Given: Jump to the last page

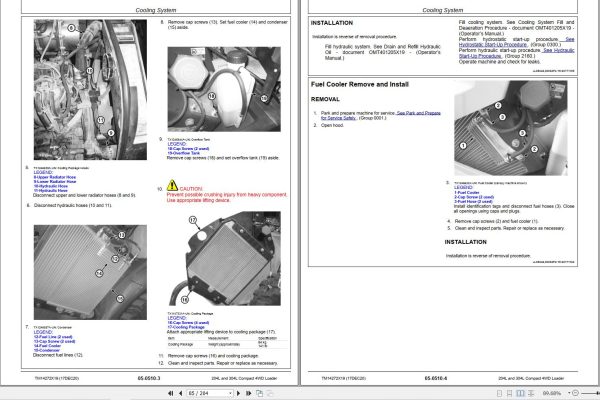Looking at the screenshot, I should click(248, 393).
